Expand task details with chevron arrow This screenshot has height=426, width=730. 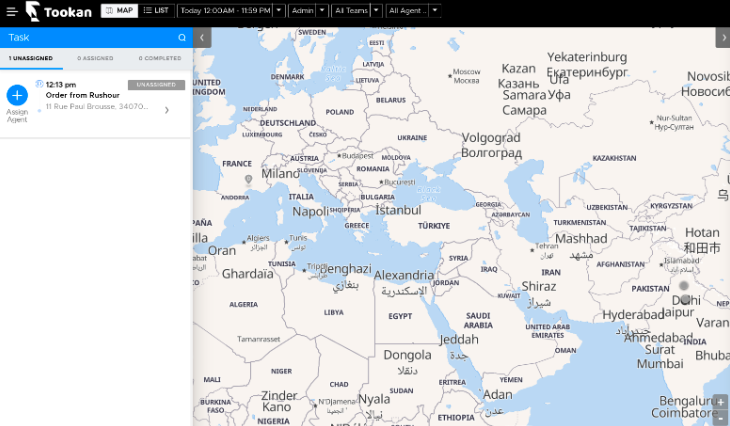tap(167, 110)
